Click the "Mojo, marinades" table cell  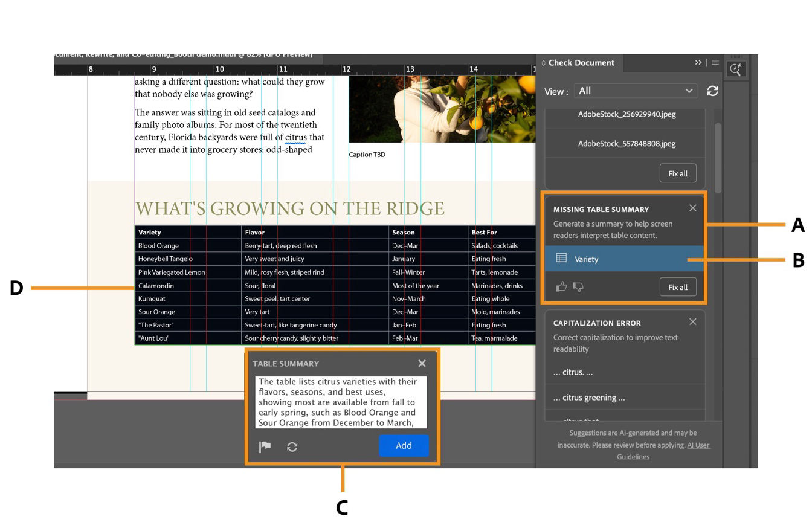point(501,312)
